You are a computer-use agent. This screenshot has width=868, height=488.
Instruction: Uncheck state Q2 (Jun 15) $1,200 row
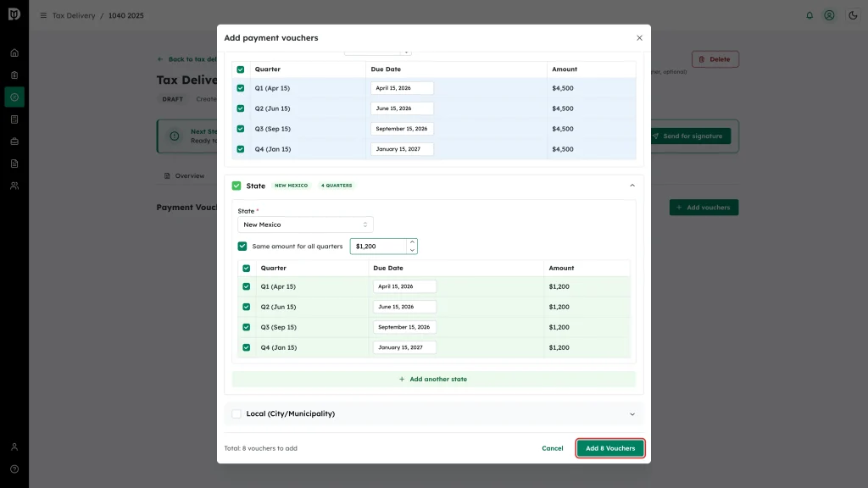click(247, 307)
